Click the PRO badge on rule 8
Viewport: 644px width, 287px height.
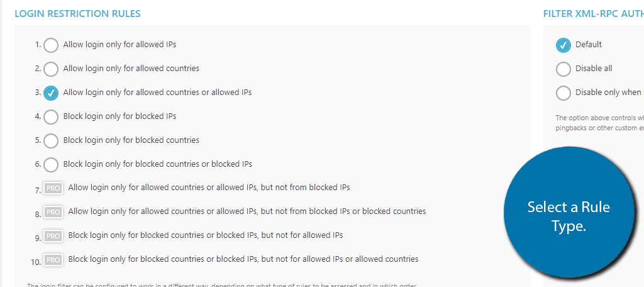tap(53, 212)
